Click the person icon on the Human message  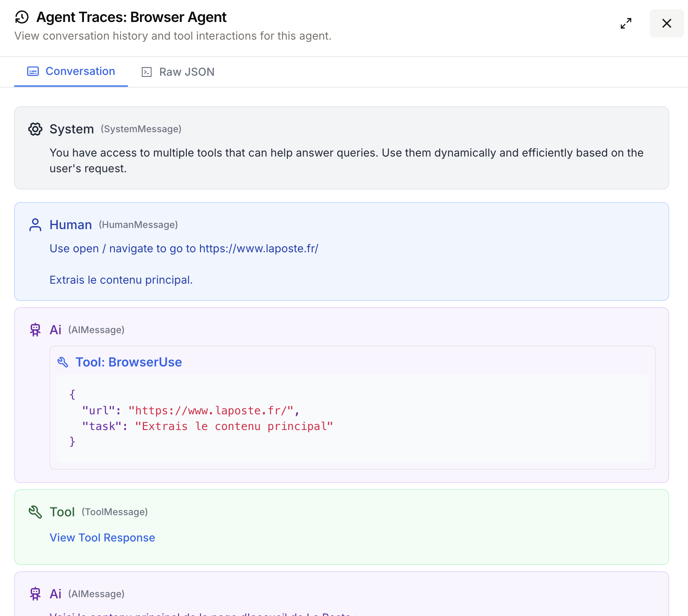(35, 225)
